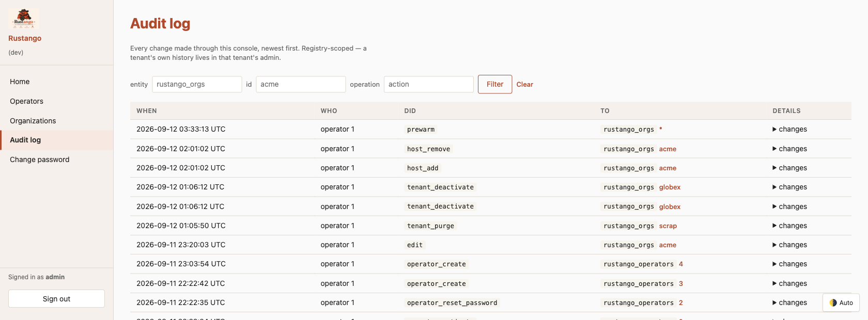Screen dimensions: 868x320
Task: Expand changes for prewarm row
Action: pos(789,129)
